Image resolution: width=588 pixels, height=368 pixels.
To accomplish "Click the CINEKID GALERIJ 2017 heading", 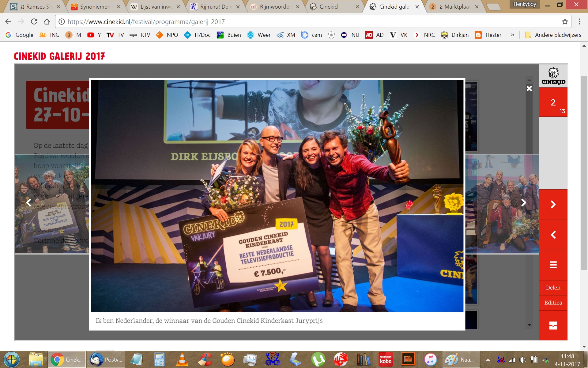I will [x=59, y=56].
